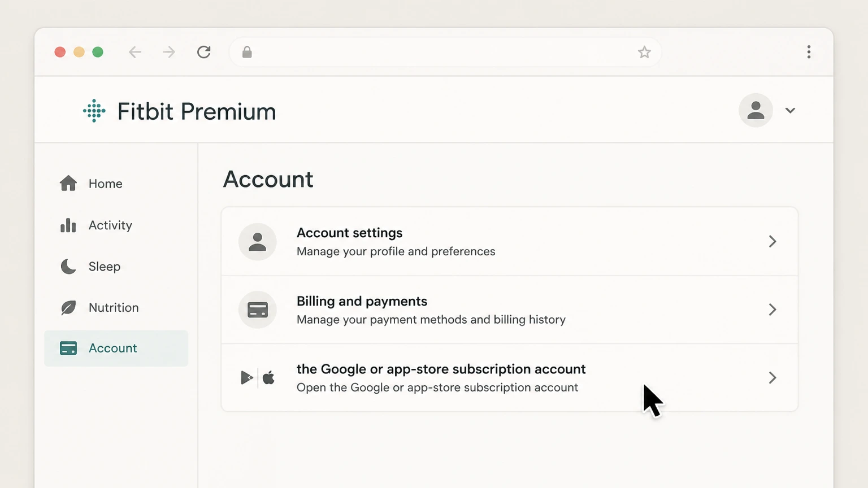This screenshot has width=868, height=488.
Task: Expand Billing and payments chevron
Action: pyautogui.click(x=772, y=310)
